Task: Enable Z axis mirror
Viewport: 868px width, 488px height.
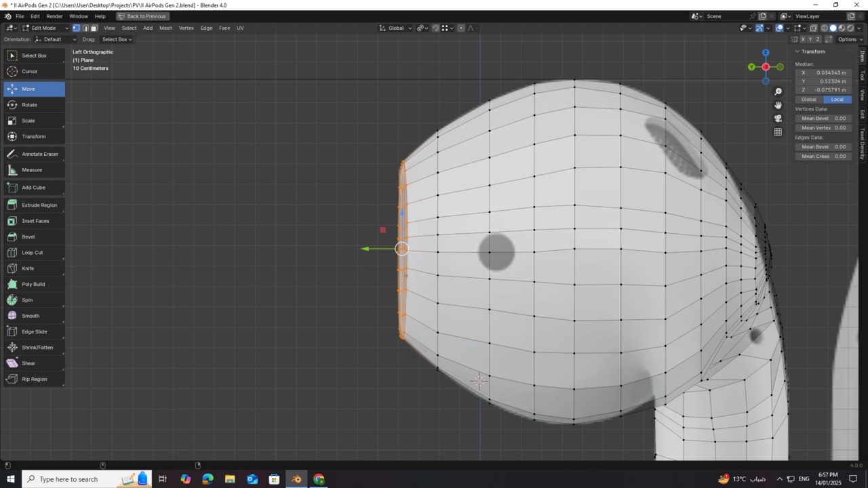Action: click(x=818, y=39)
